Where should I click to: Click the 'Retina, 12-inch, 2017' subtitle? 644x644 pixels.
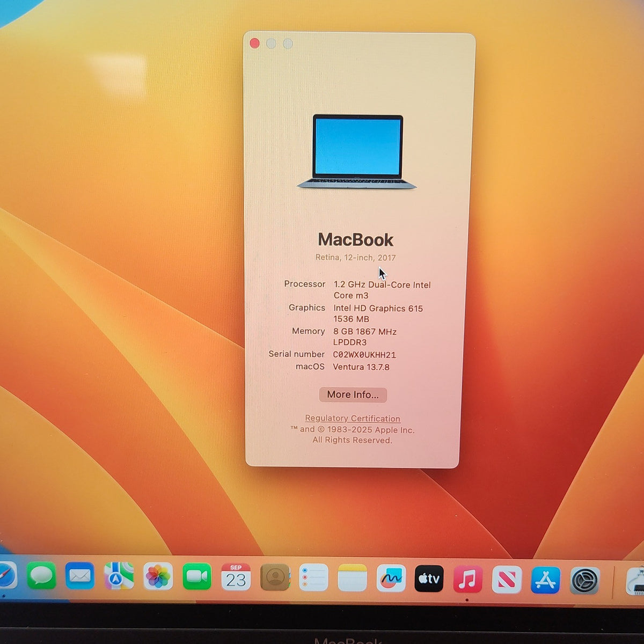[x=355, y=258]
